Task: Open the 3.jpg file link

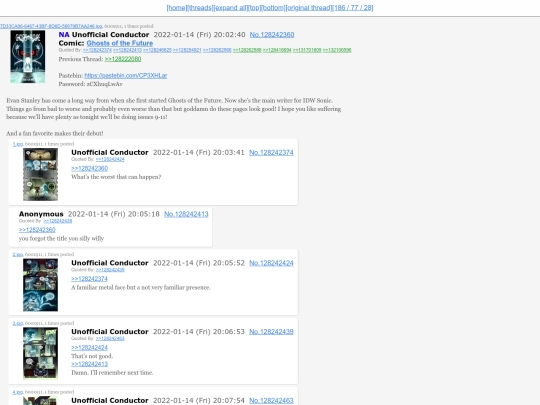Action: click(x=18, y=323)
